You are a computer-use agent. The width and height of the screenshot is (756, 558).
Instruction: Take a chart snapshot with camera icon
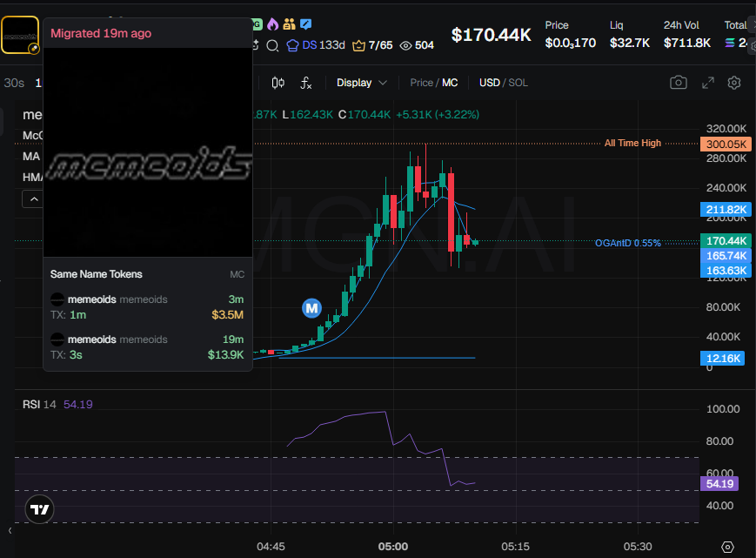pos(679,83)
